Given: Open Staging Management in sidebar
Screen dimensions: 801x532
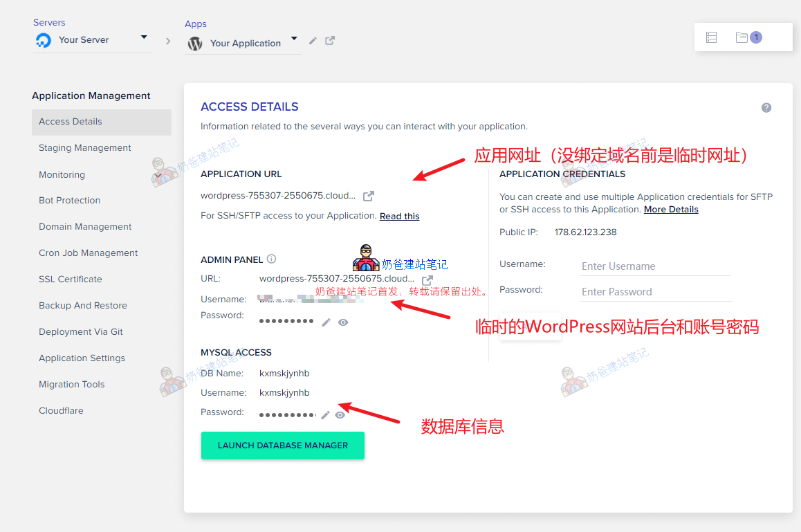Looking at the screenshot, I should (85, 148).
